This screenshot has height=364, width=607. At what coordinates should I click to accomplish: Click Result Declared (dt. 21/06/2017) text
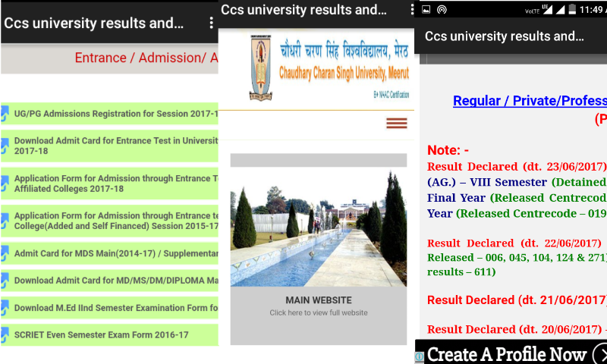tap(517, 300)
